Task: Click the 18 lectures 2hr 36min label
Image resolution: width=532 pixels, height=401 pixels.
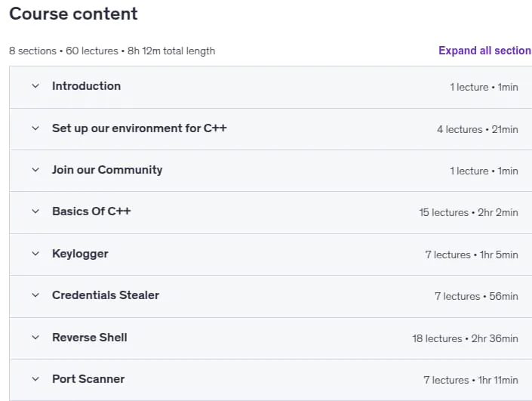Action: click(x=465, y=338)
